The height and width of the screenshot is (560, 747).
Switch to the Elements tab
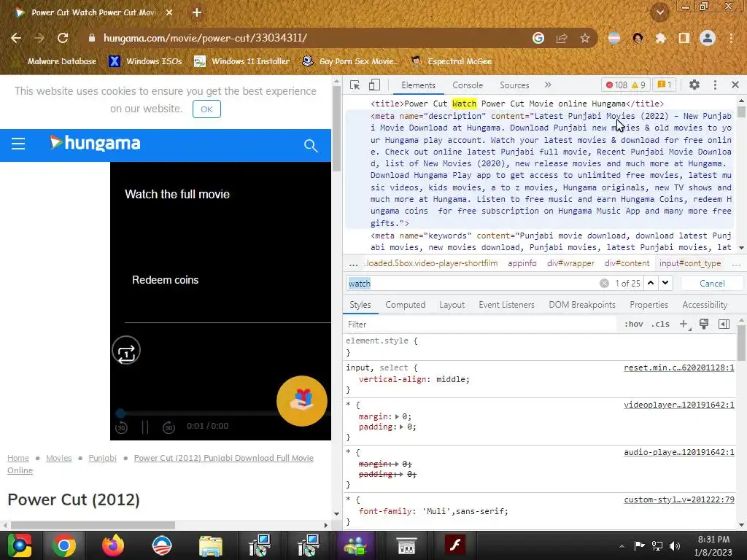click(x=418, y=85)
